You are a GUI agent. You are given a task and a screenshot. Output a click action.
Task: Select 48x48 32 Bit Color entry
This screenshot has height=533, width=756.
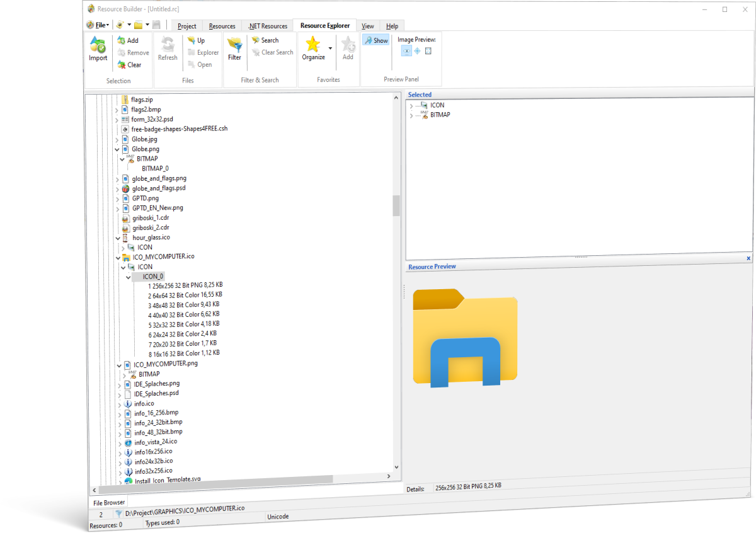click(183, 304)
